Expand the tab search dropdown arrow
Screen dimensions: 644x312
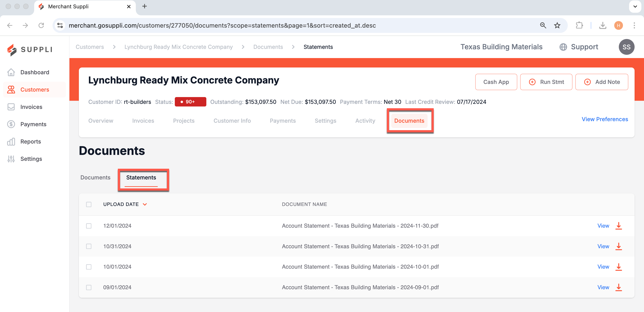[635, 6]
